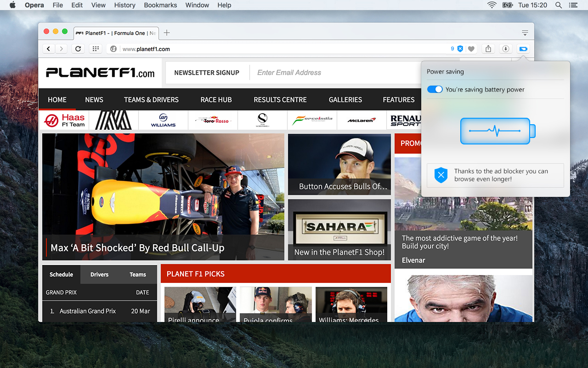Open the Button Accuses Bulls article thumbnail
Screen dimensions: 588x368
click(339, 164)
